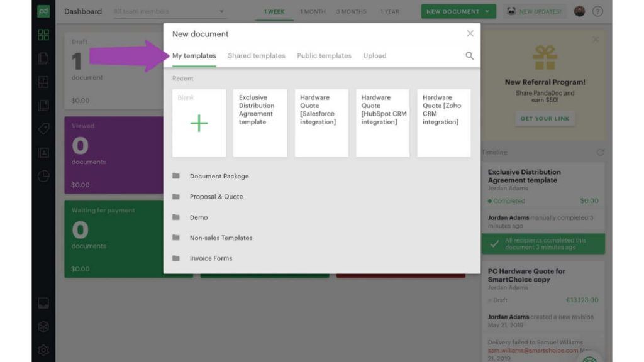
Task: Select the 1 Year time range
Action: click(x=389, y=11)
